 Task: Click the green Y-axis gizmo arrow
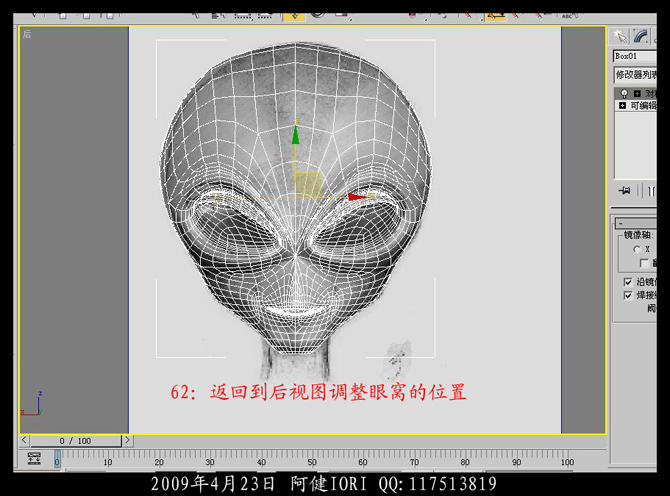click(295, 134)
